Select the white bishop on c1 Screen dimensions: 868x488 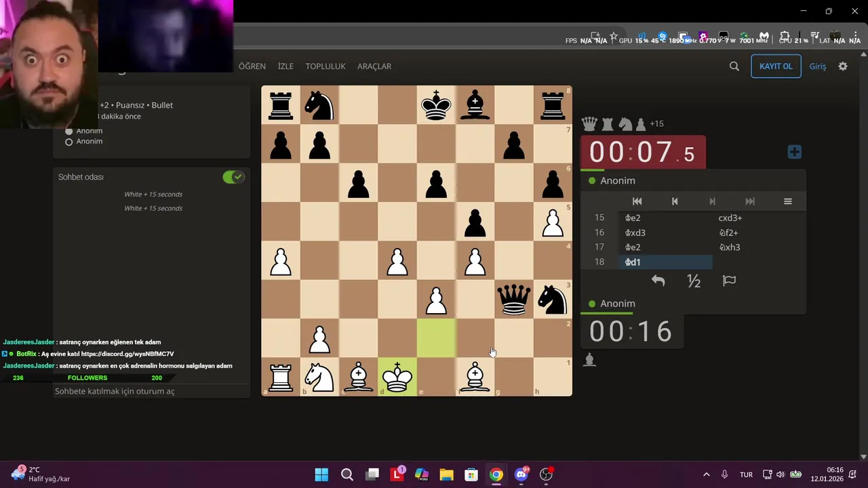coord(359,377)
